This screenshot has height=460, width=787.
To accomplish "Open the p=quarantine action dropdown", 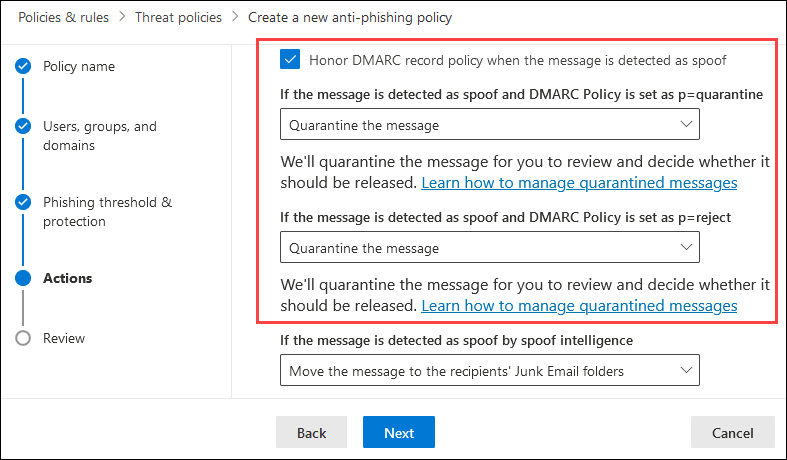I will click(489, 125).
